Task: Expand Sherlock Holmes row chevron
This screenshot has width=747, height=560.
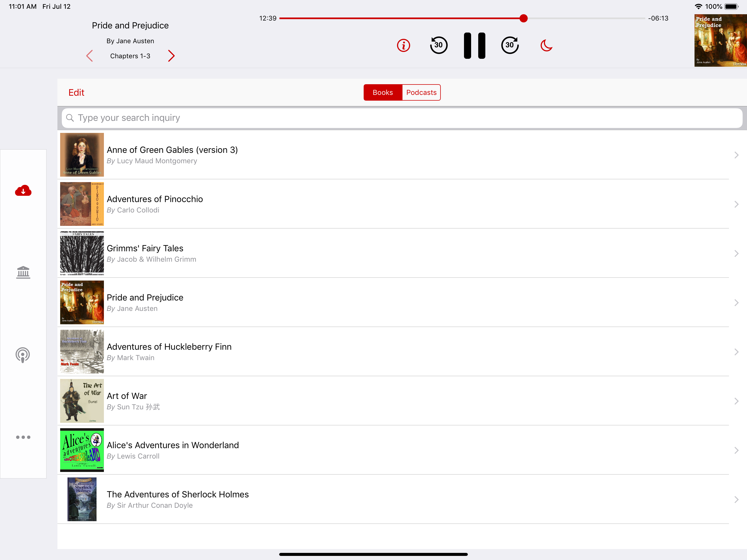Action: (736, 500)
